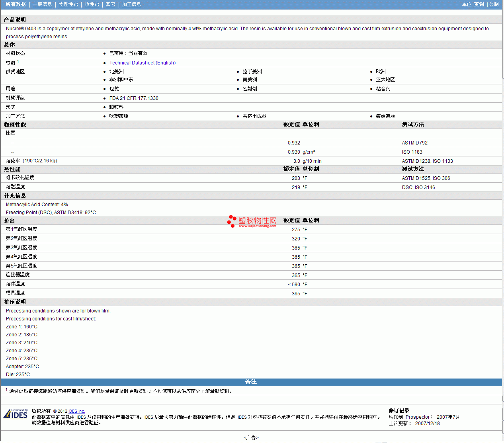This screenshot has width=504, height=443.
Task: Click the 铸造薄膜 processing method
Action: pos(385,116)
